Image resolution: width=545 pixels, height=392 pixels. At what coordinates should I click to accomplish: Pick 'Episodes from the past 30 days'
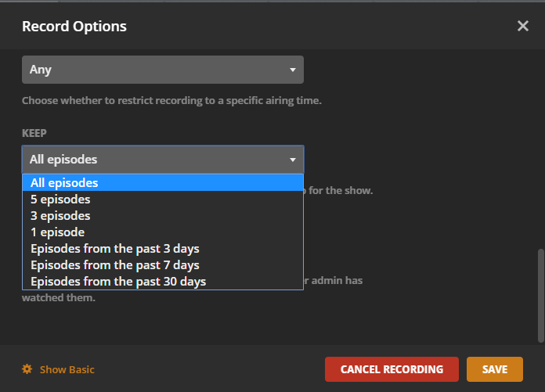pyautogui.click(x=118, y=282)
